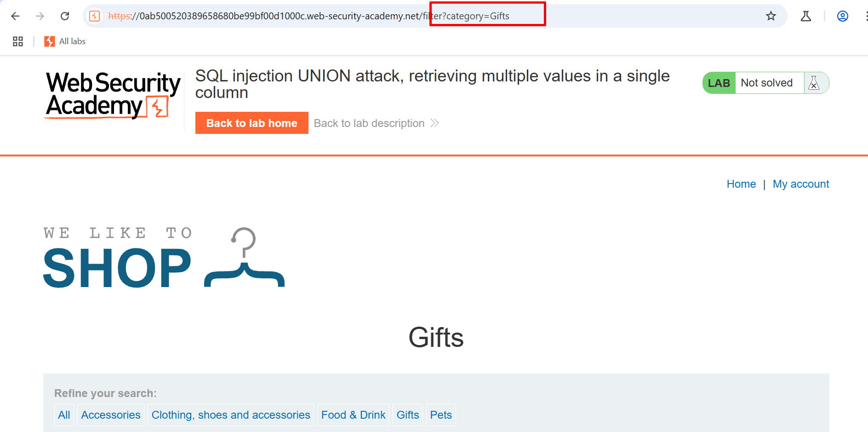Screen dimensions: 868x432
Task: Filter by Food & Drink category
Action: coord(353,415)
